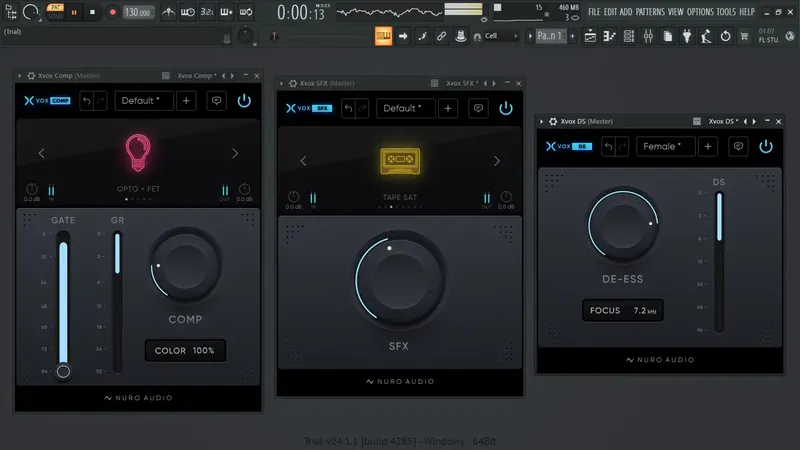The width and height of the screenshot is (800, 450).
Task: Open the Xvox SFX Default preset dropdown
Action: click(x=406, y=108)
